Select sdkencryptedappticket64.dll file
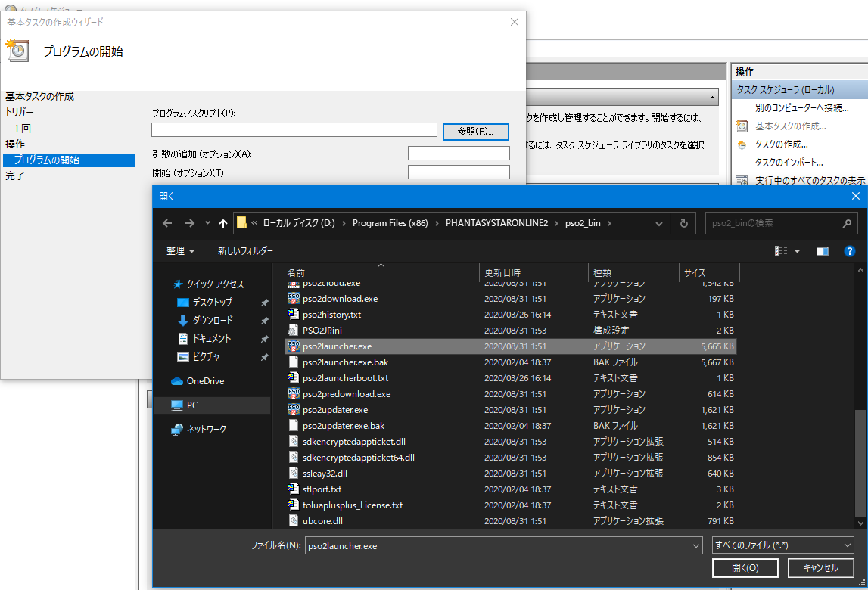The image size is (868, 590). (x=358, y=457)
